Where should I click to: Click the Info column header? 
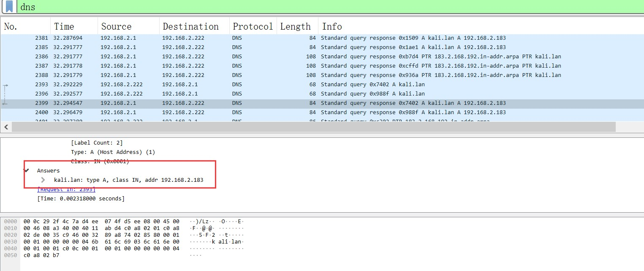(481, 26)
